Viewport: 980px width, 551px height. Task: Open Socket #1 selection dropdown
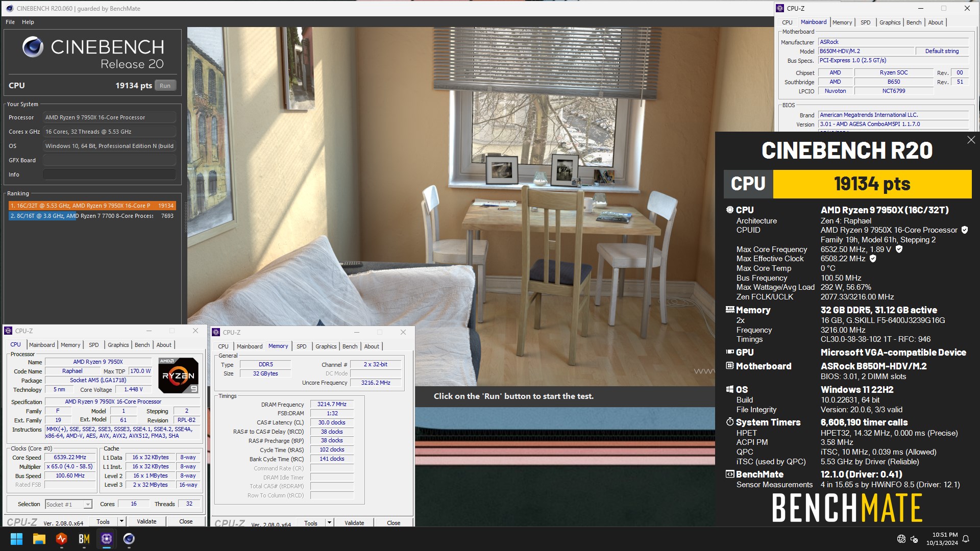[68, 505]
